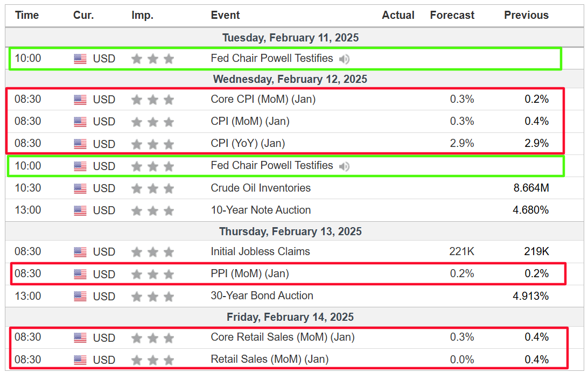Click the speaker icon on Tuesday's Powell Testifies row
This screenshot has width=588, height=373.
coord(344,59)
